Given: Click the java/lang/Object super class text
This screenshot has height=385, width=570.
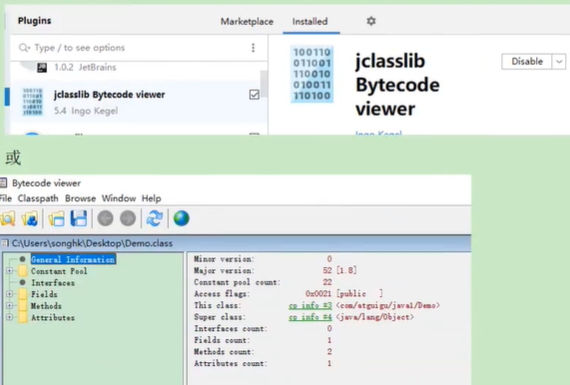Looking at the screenshot, I should [x=375, y=317].
